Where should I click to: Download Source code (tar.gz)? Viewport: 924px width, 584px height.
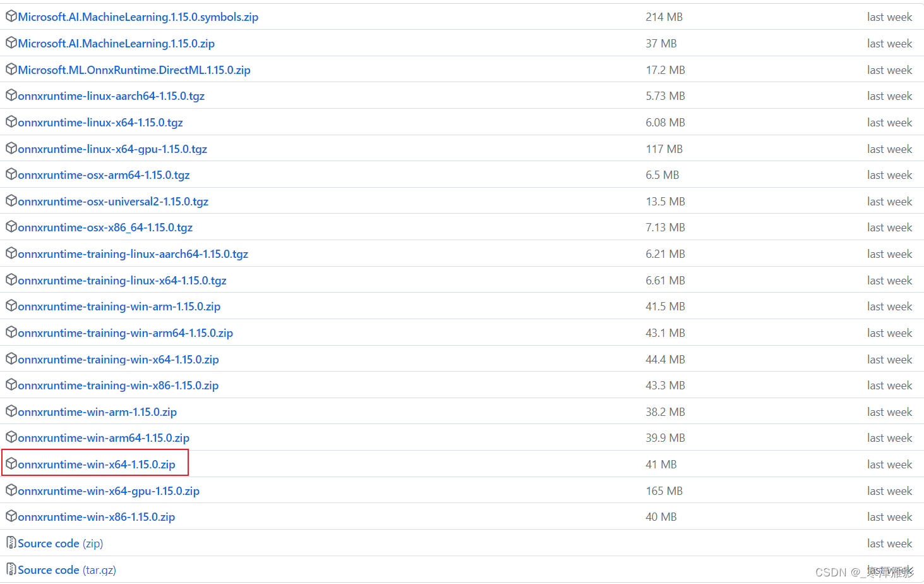(x=67, y=570)
